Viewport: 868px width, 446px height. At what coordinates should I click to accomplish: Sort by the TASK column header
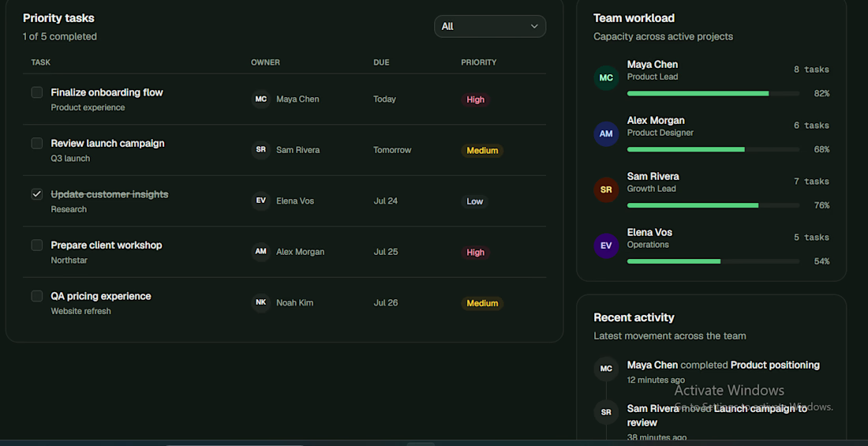41,62
